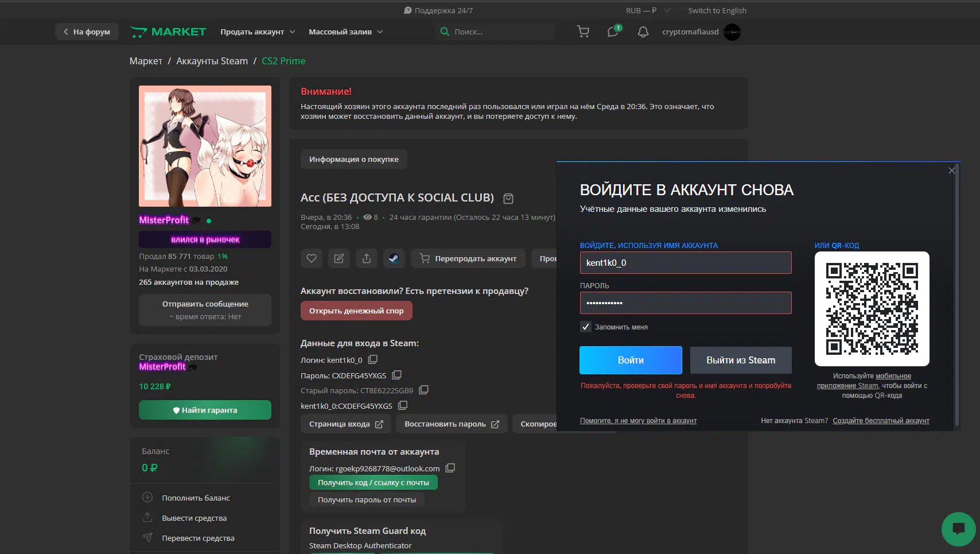Click Открыть денежный спор button
Viewport: 980px width, 554px height.
coord(356,311)
